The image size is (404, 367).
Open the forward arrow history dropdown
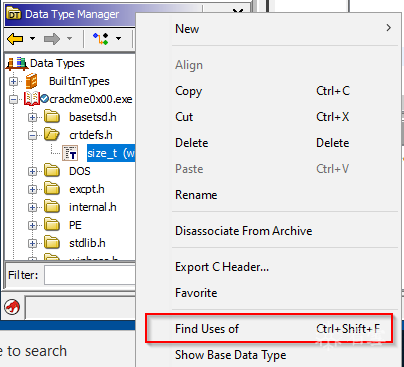click(x=69, y=39)
